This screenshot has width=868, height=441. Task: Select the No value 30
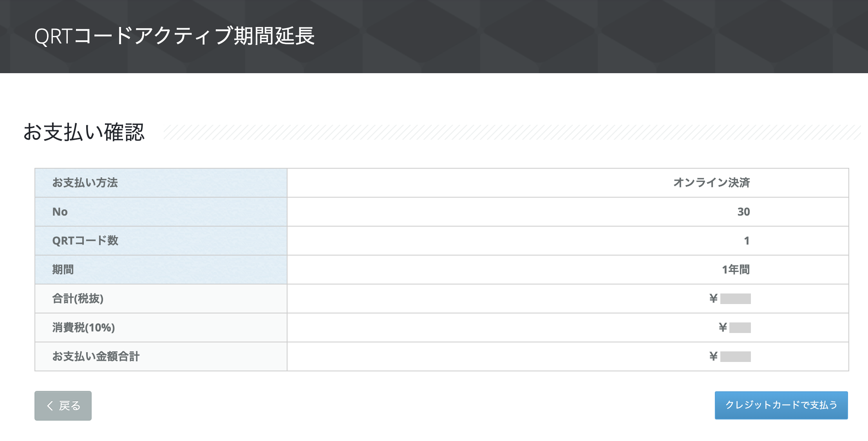click(x=743, y=212)
